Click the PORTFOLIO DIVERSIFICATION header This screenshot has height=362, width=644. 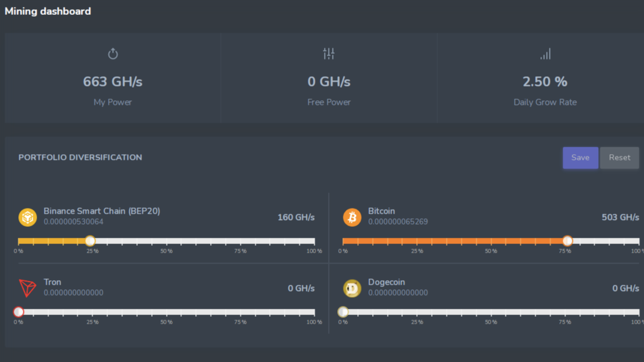pyautogui.click(x=80, y=157)
